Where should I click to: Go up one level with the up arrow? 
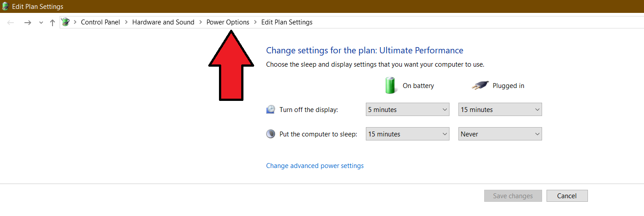[53, 22]
